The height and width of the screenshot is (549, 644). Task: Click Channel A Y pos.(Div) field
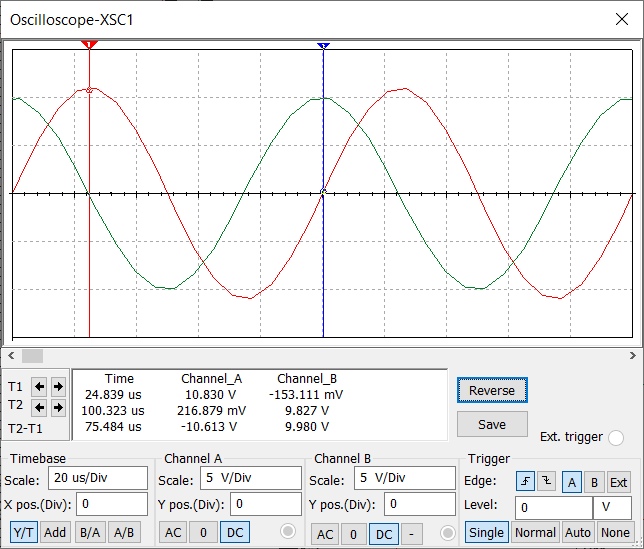coord(266,504)
